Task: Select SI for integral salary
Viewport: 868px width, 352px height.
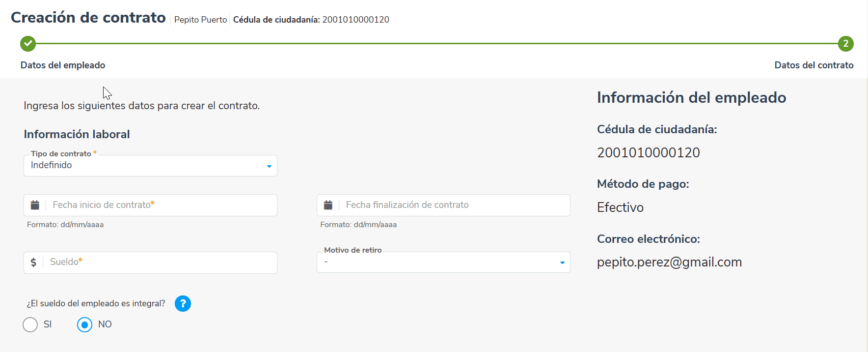Action: [30, 324]
